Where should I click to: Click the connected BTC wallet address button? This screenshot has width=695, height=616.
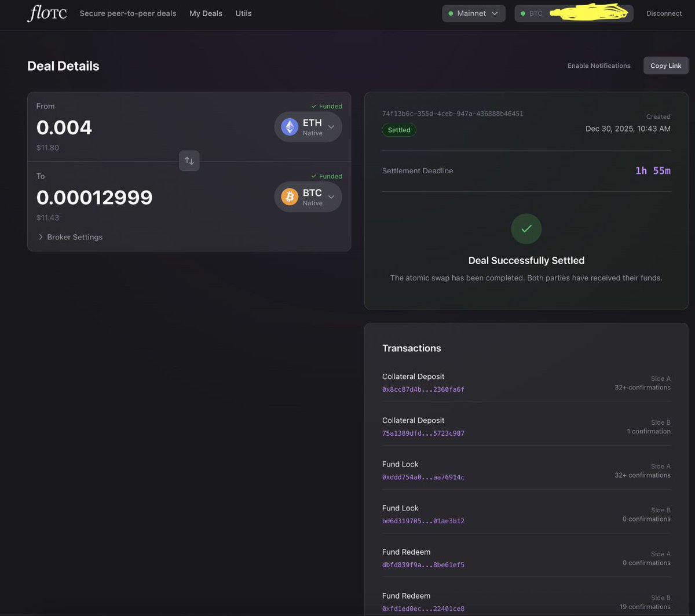click(x=573, y=13)
